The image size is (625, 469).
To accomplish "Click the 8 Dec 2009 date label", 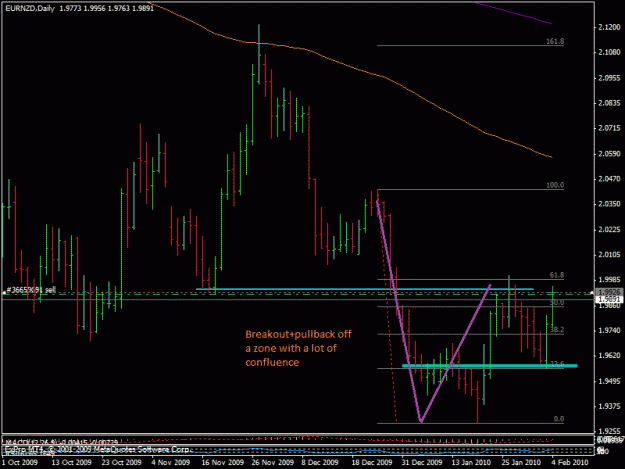I will click(x=320, y=462).
